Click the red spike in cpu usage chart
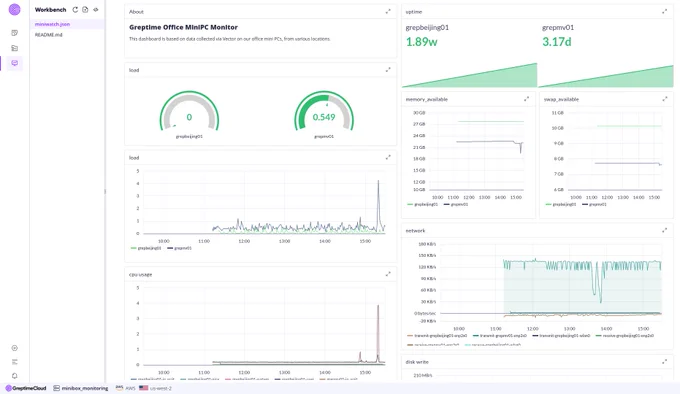 click(x=378, y=334)
